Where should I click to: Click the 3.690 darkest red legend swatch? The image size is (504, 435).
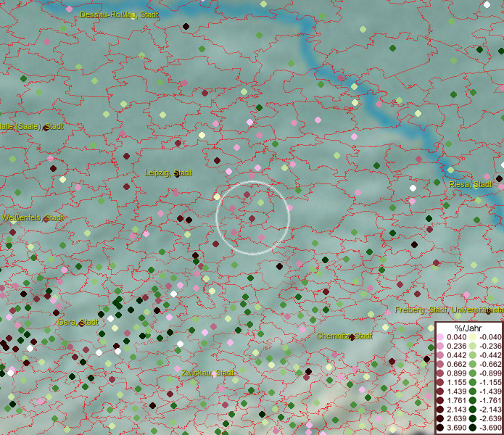click(440, 428)
